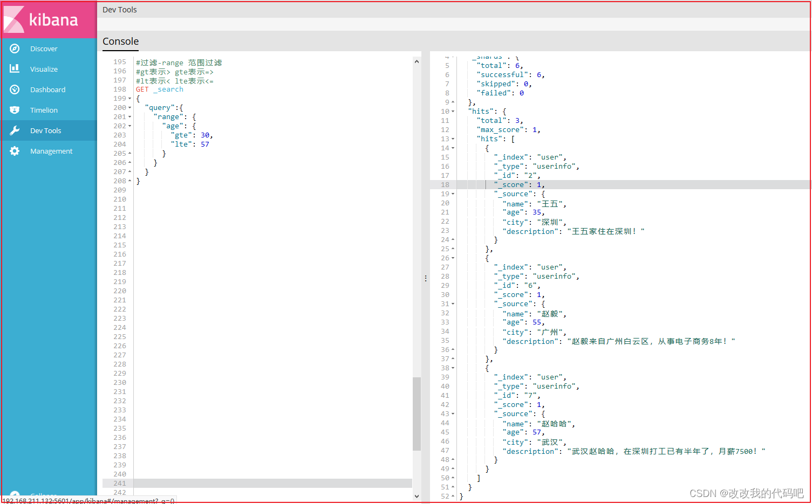
Task: Click the "gte": 30 line in editor
Action: click(192, 135)
